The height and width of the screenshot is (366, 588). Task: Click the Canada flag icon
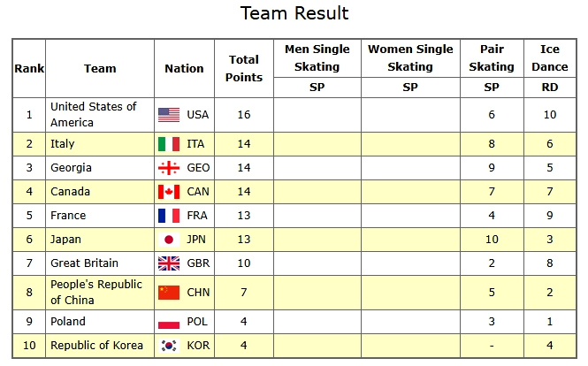point(169,192)
